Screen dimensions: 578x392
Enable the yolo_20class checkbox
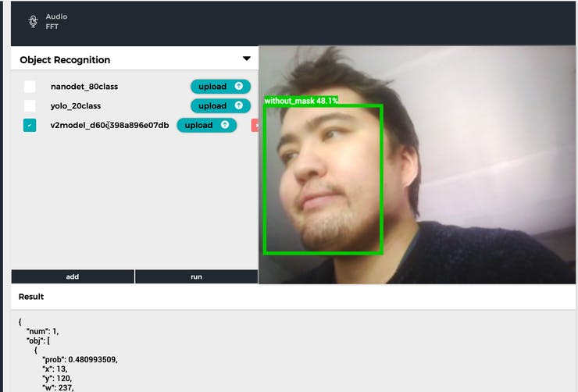click(30, 106)
